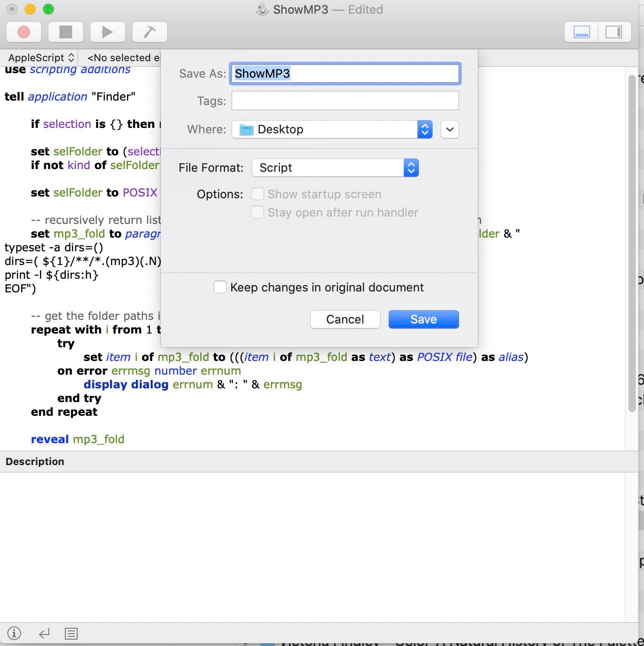The width and height of the screenshot is (644, 646).
Task: Check the Show startup screen option
Action: click(x=258, y=194)
